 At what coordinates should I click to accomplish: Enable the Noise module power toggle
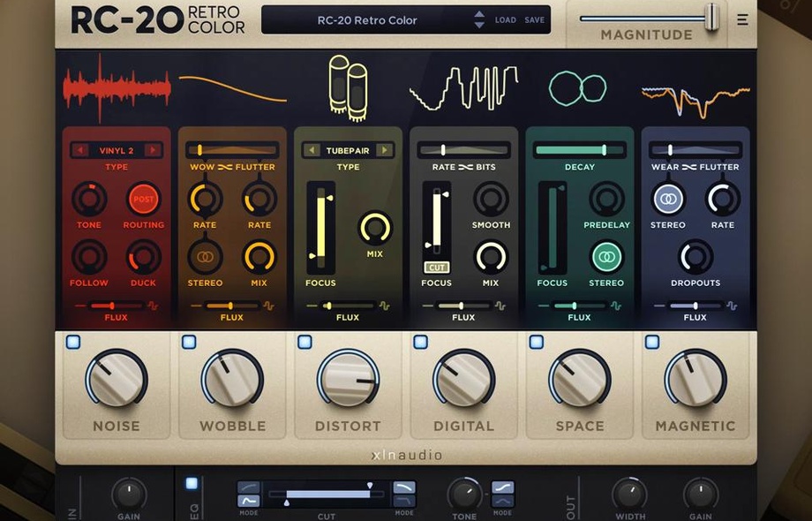click(73, 342)
